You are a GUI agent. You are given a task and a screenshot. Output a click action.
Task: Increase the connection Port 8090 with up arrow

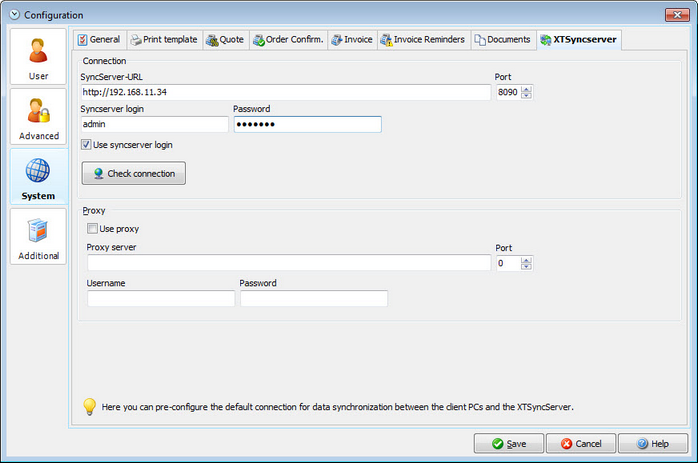(x=527, y=89)
